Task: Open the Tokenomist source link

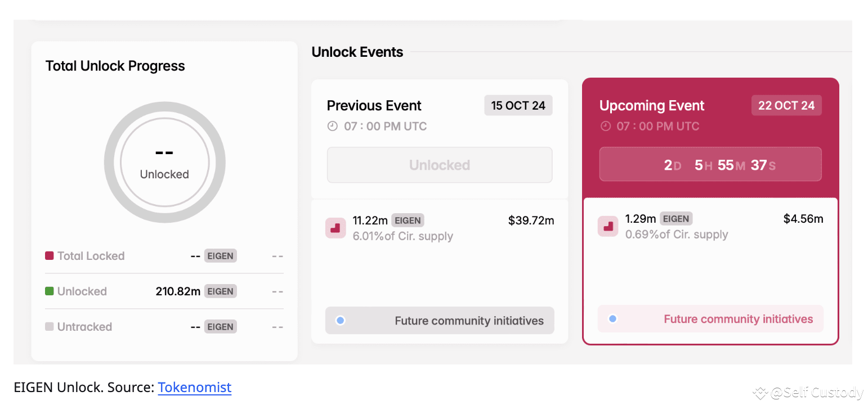Action: click(195, 387)
